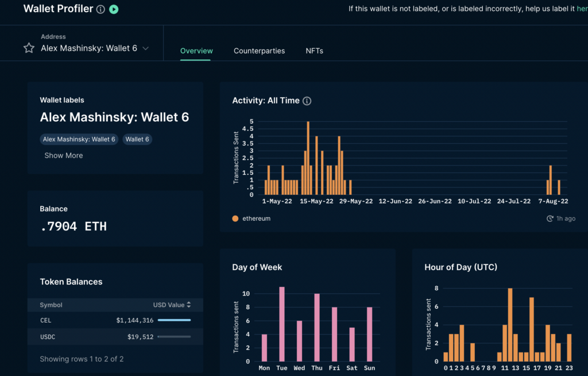The width and height of the screenshot is (588, 376).
Task: Switch to the Counterparties tab
Action: click(259, 51)
